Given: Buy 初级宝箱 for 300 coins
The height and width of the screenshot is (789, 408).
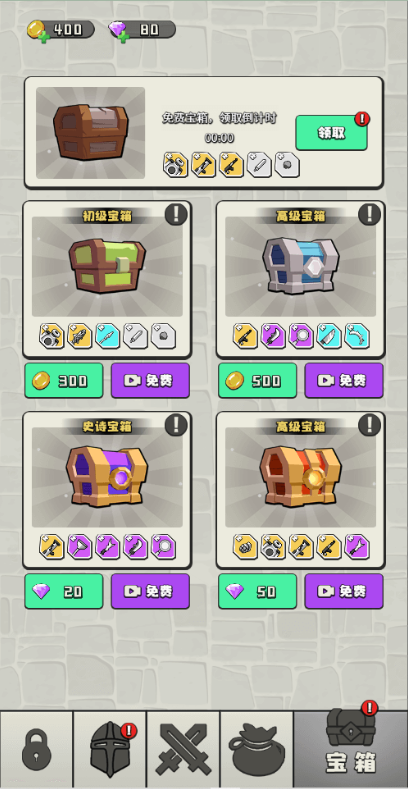Looking at the screenshot, I should (x=64, y=381).
